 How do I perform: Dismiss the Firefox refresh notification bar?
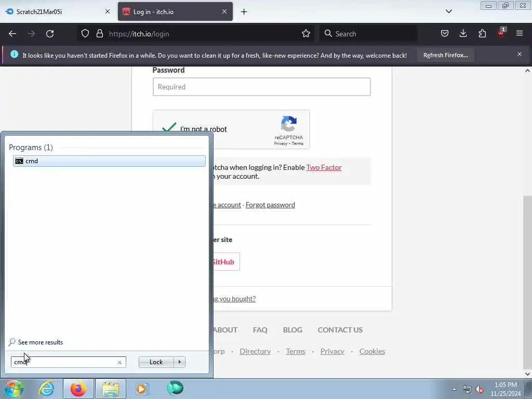point(520,54)
